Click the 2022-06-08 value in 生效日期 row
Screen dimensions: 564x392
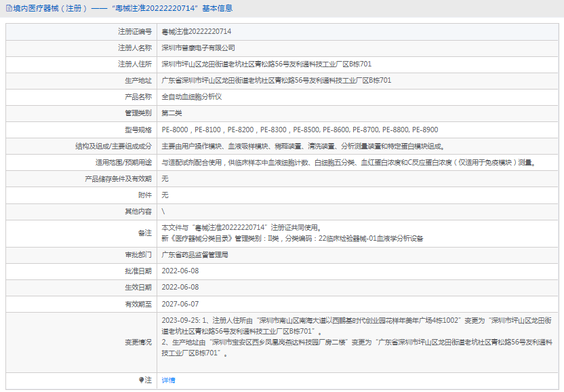(180, 288)
